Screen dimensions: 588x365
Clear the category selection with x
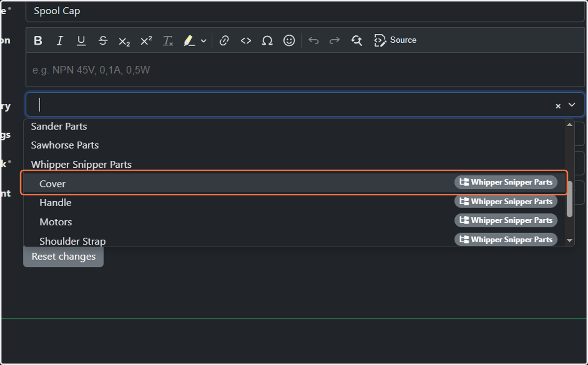click(x=558, y=106)
